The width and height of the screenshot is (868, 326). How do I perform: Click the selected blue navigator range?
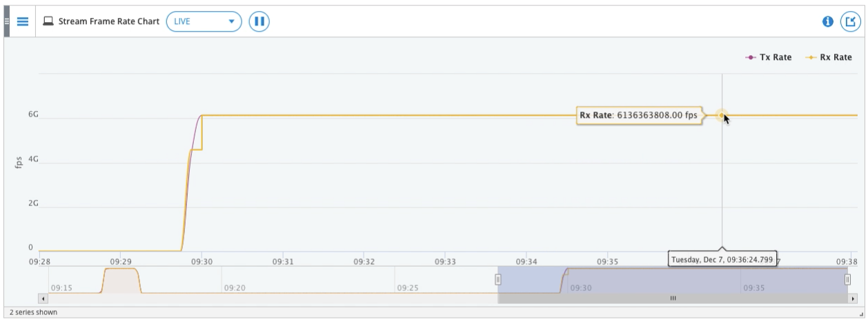tap(673, 279)
